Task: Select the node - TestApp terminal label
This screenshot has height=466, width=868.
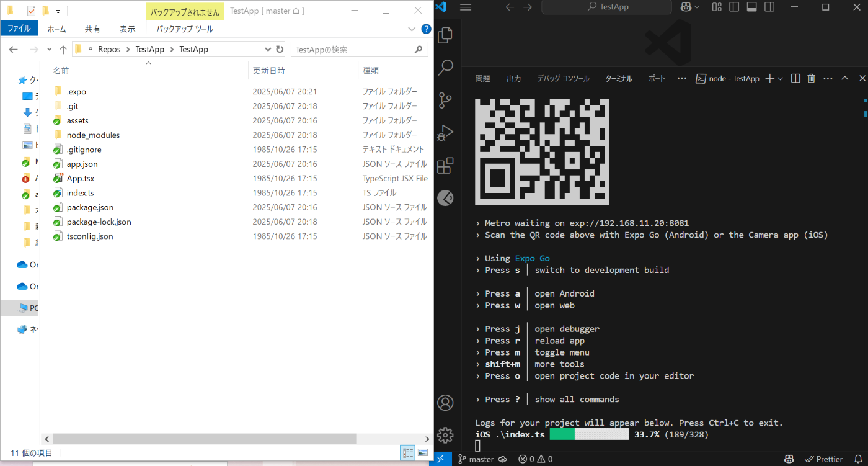Action: pos(728,78)
